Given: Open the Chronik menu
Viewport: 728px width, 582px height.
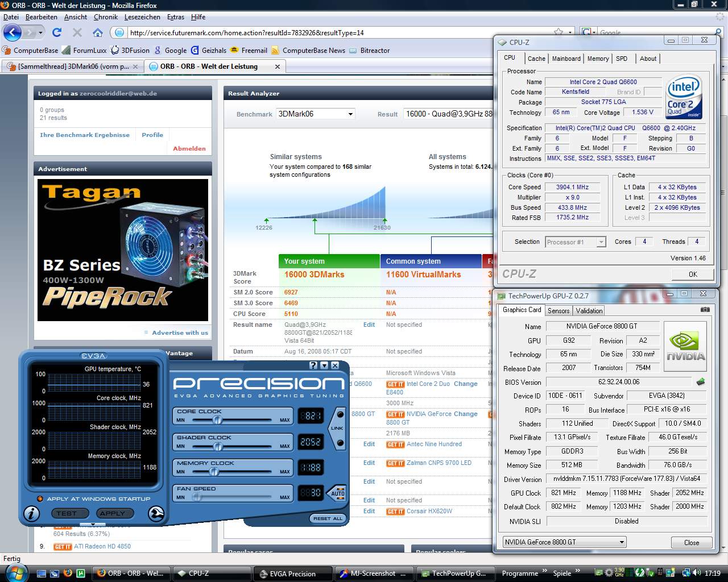Looking at the screenshot, I should coord(106,17).
